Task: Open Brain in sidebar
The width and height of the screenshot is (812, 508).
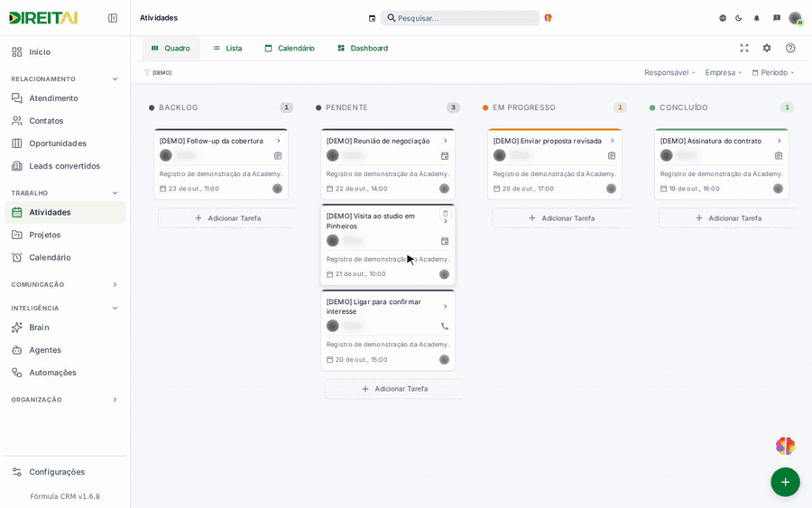Action: pyautogui.click(x=65, y=328)
